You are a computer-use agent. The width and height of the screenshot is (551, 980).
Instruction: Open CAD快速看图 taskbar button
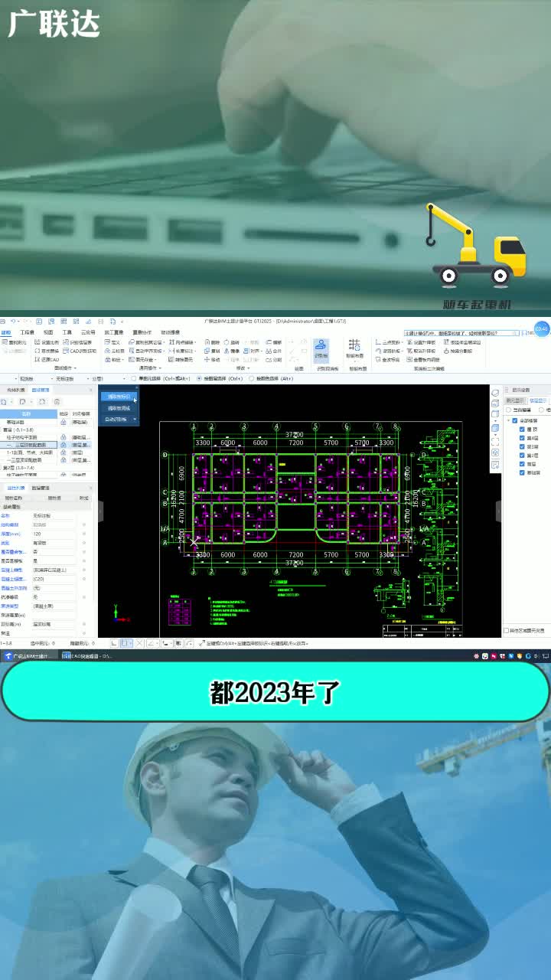(x=89, y=656)
